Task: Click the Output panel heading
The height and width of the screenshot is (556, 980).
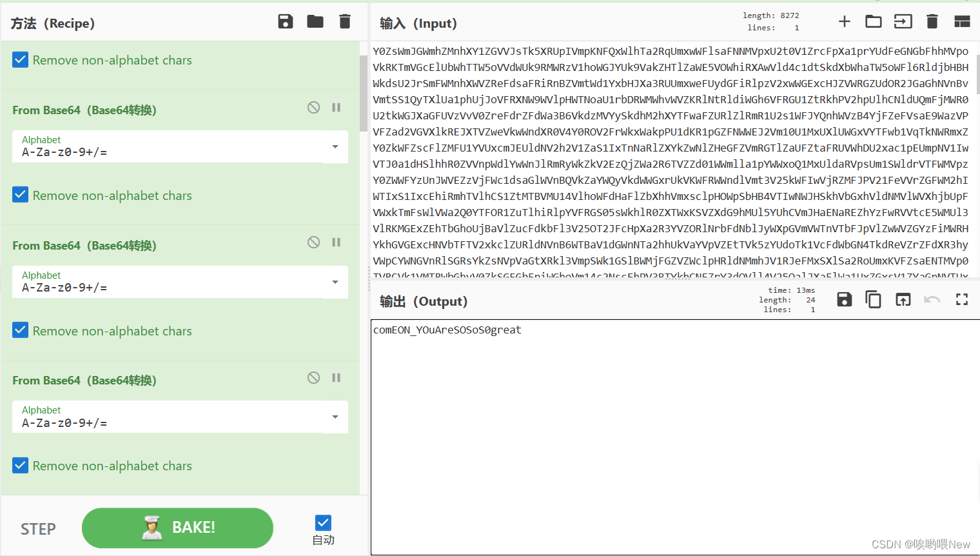Action: (x=424, y=301)
